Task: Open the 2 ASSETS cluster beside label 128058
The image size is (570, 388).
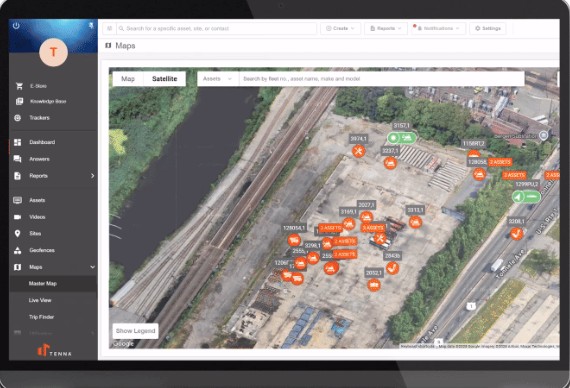Action: (x=500, y=162)
